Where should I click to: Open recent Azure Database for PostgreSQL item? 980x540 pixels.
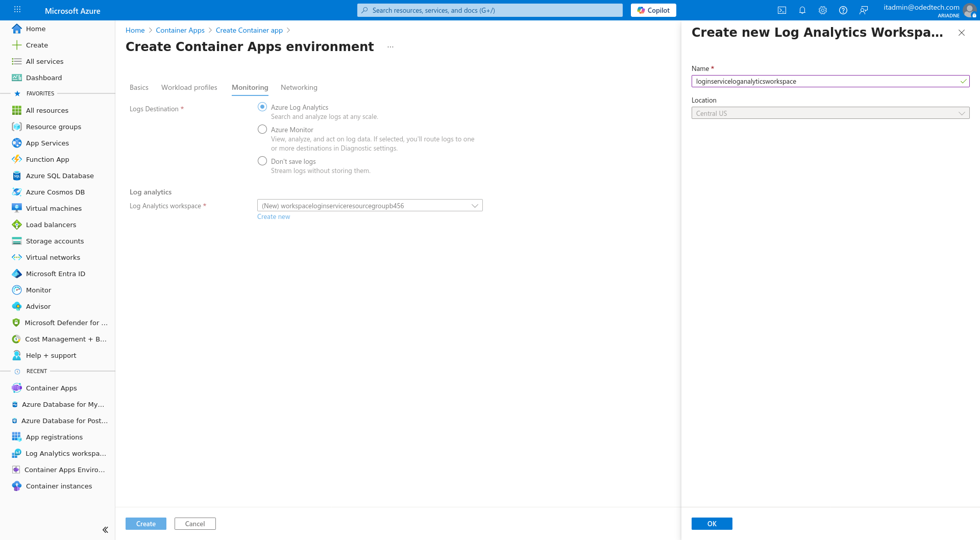(x=58, y=421)
